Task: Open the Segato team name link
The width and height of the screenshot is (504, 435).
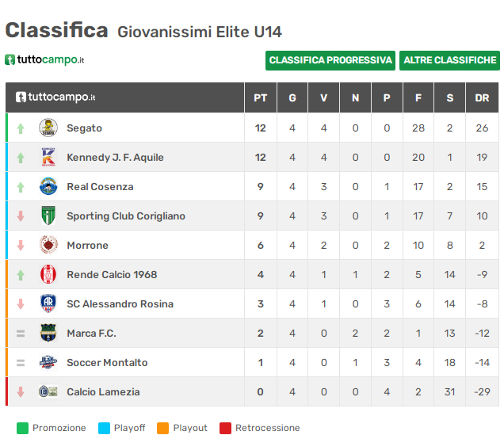Action: click(x=84, y=128)
